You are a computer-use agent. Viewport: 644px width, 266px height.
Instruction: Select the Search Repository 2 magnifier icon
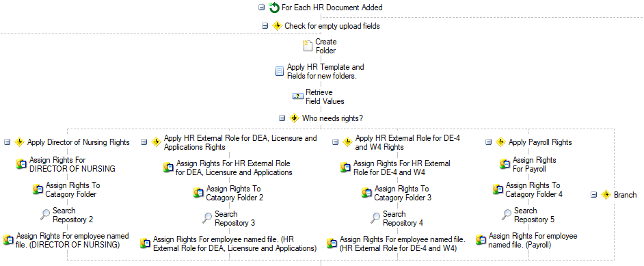click(45, 215)
